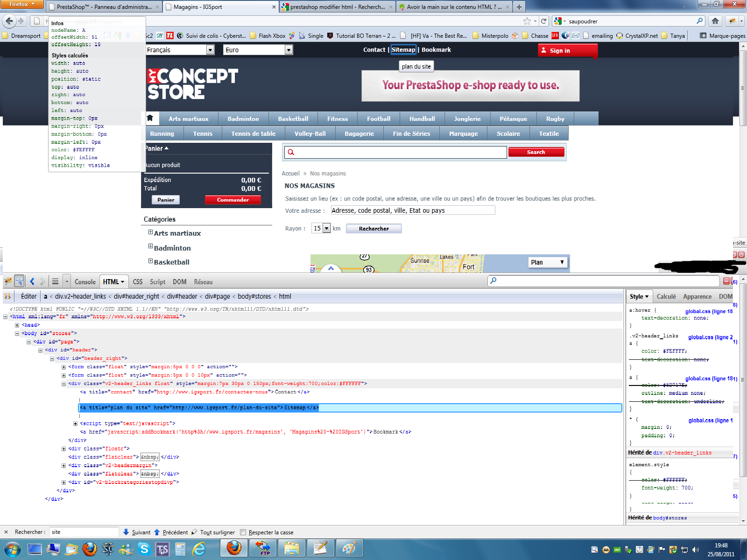Screen dimensions: 747x560
Task: Click the Sign in button
Action: click(567, 50)
